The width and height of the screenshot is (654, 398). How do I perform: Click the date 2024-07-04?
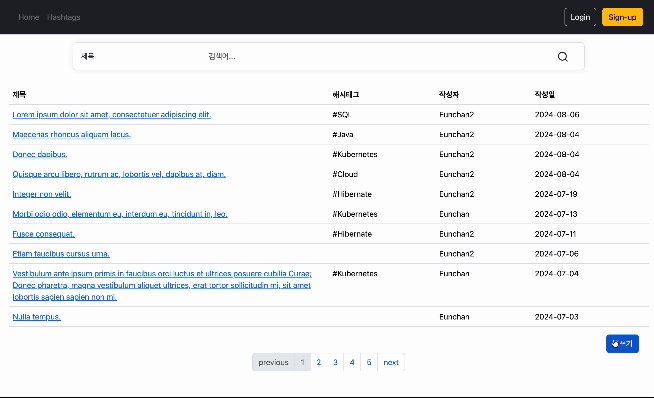click(x=556, y=274)
